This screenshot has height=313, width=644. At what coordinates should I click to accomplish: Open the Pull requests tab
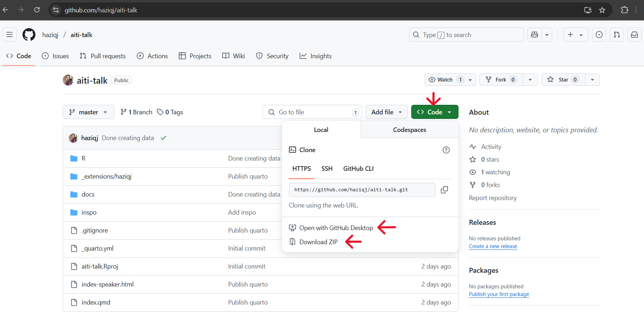(103, 56)
